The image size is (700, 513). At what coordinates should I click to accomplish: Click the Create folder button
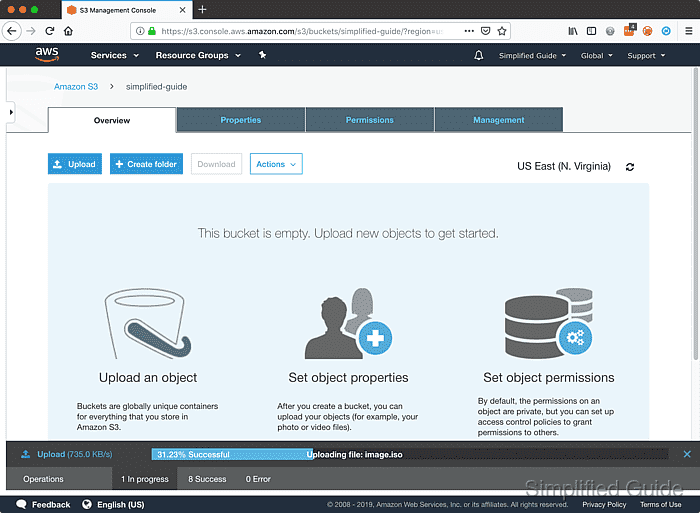tap(146, 164)
